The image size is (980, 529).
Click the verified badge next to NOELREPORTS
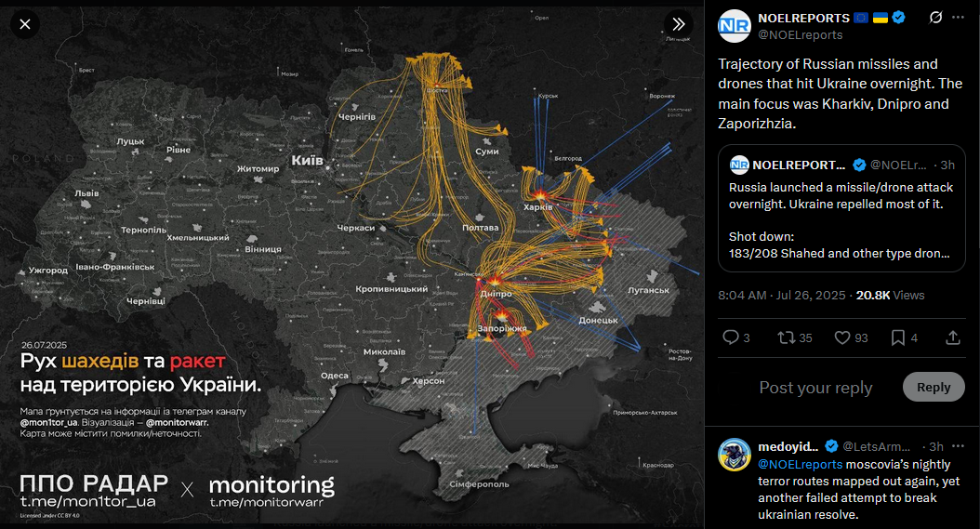(899, 18)
